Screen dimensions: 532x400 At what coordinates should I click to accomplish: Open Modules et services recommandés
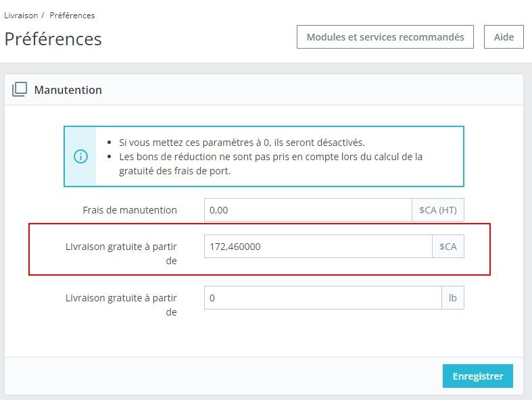click(385, 37)
